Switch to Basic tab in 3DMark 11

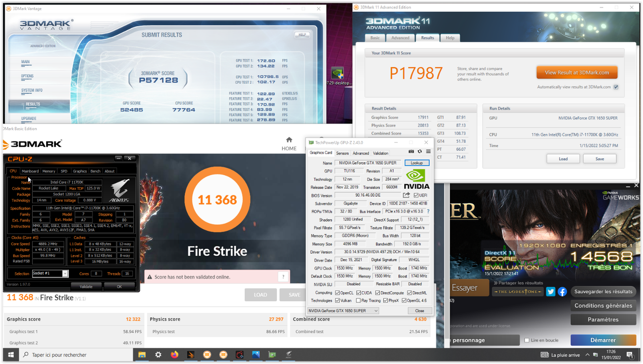[x=375, y=38]
